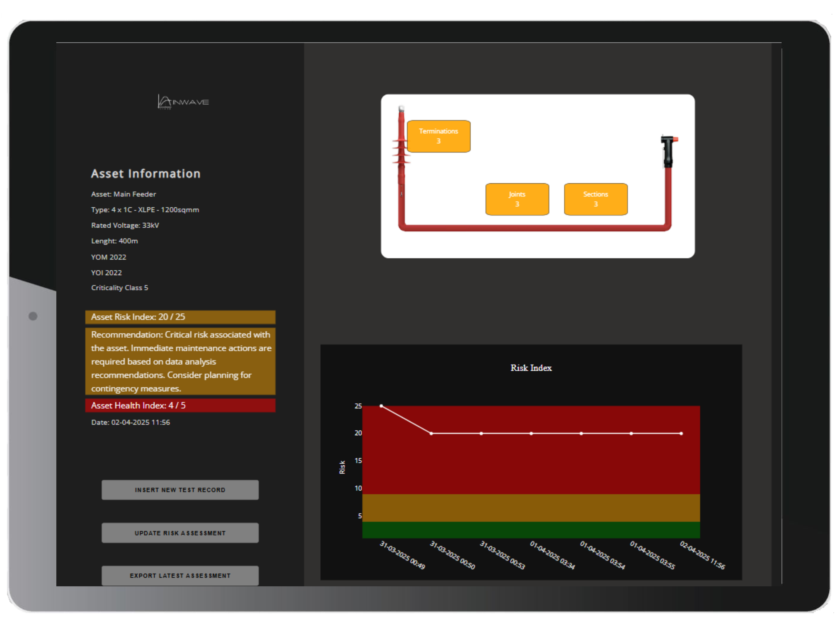
Task: Open the Sections component box
Action: (596, 199)
